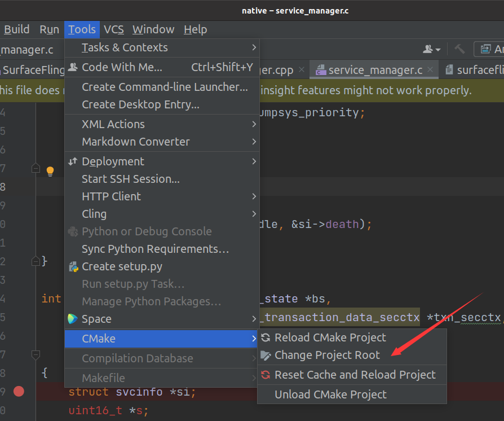Open the VCS menu

pos(114,29)
